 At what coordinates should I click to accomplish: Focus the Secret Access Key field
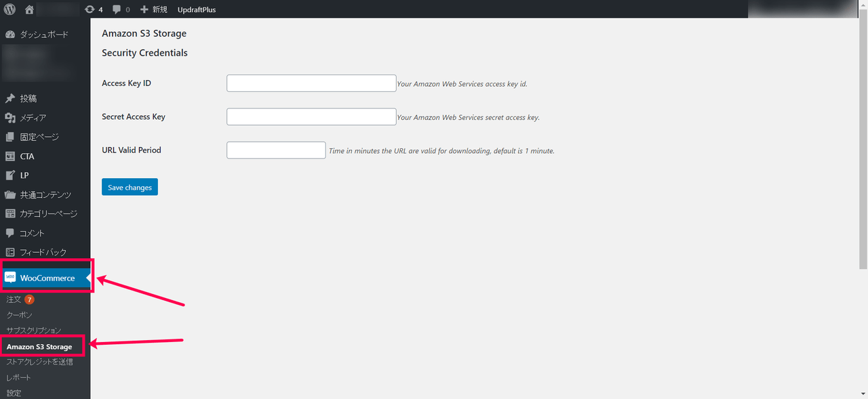[x=311, y=117]
